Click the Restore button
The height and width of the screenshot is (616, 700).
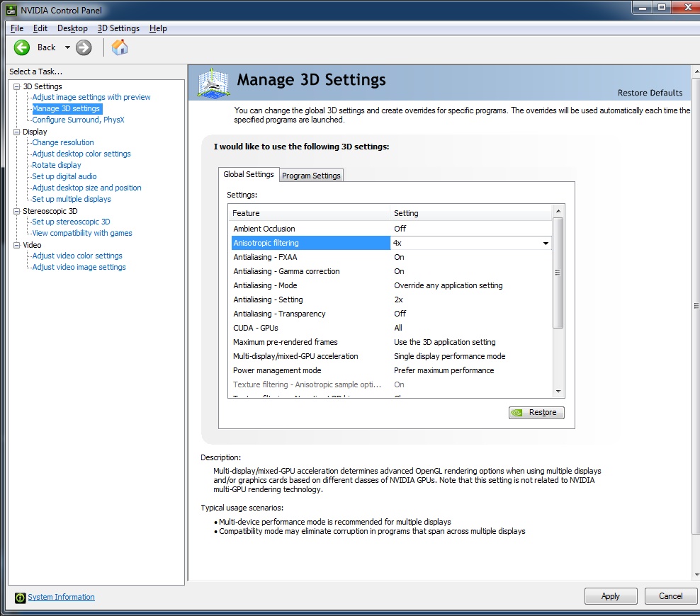[536, 413]
